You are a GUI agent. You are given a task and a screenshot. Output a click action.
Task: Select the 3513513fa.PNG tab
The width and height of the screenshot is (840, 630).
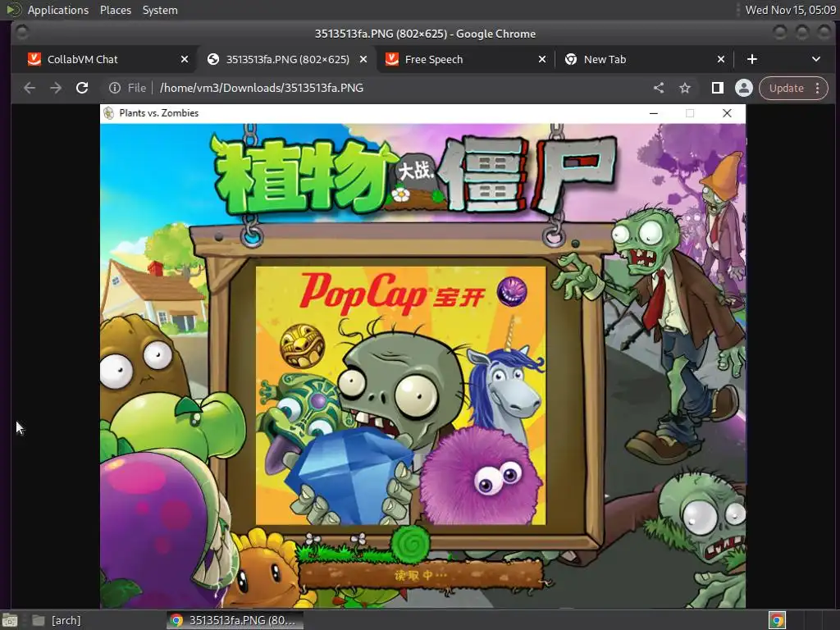pos(287,59)
